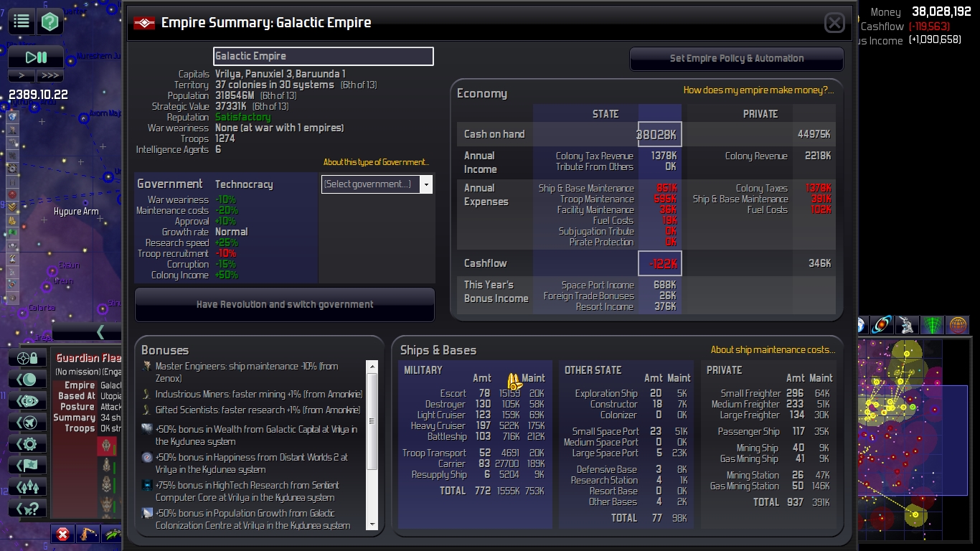
Task: Open the research microscope icon
Action: 908,325
